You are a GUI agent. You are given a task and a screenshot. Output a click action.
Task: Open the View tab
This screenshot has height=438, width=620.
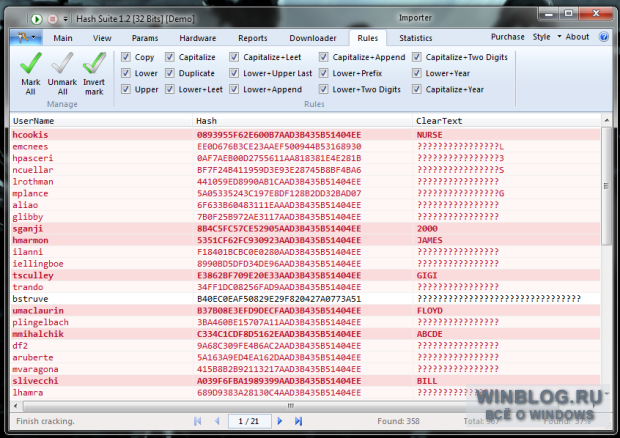click(102, 38)
